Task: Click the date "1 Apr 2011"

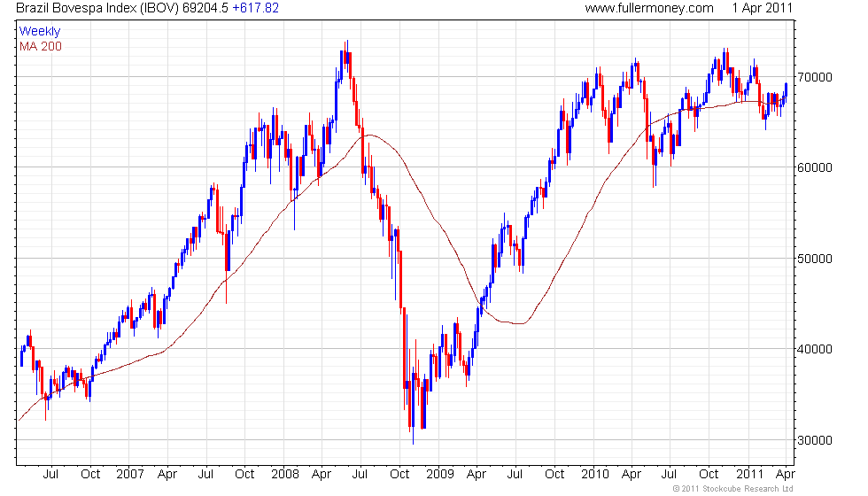Action: (x=763, y=8)
